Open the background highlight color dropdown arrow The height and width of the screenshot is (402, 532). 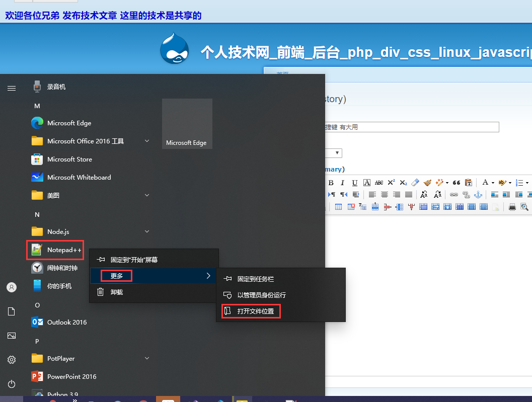tap(510, 183)
